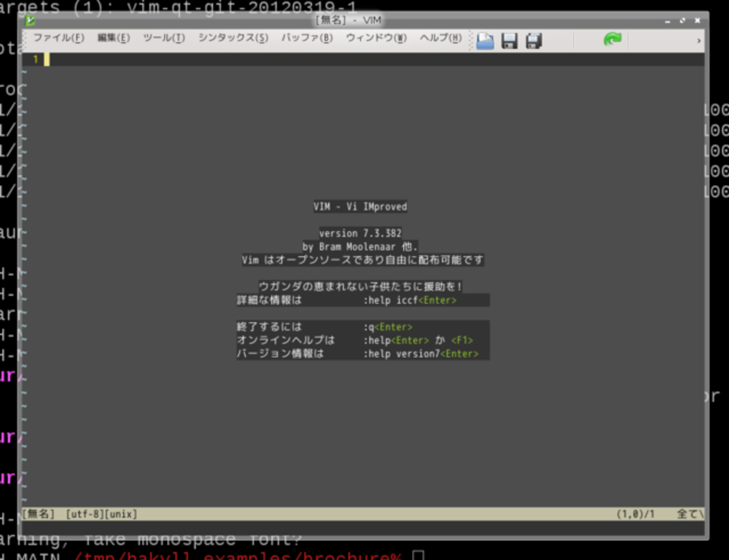
Task: Close the VIM window
Action: click(698, 21)
